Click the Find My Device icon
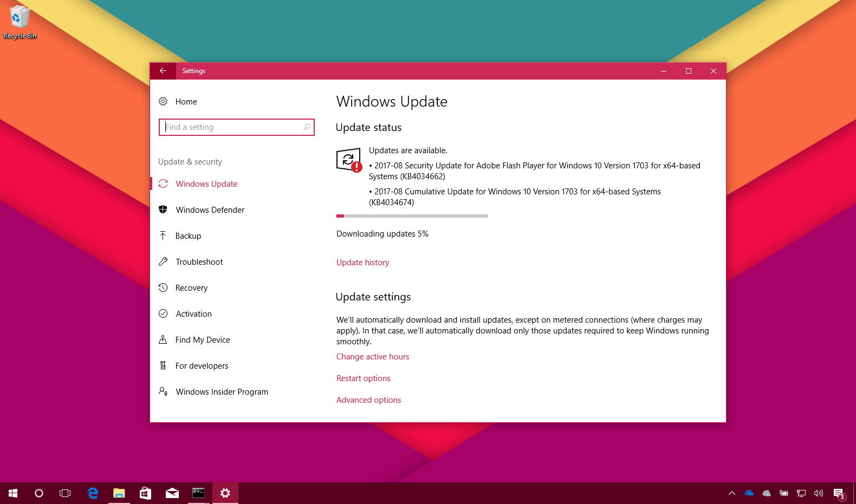This screenshot has height=504, width=856. (x=163, y=339)
